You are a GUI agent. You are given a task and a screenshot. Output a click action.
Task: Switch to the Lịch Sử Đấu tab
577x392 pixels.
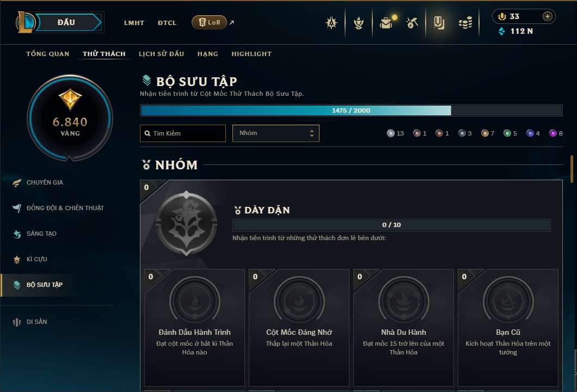coord(161,54)
